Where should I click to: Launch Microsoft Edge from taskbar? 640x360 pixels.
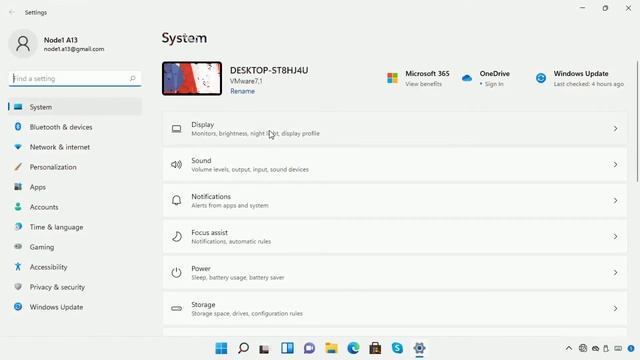tap(353, 348)
